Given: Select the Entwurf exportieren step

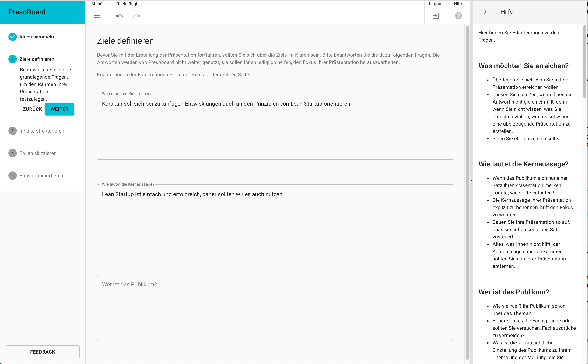Looking at the screenshot, I should coord(41,176).
